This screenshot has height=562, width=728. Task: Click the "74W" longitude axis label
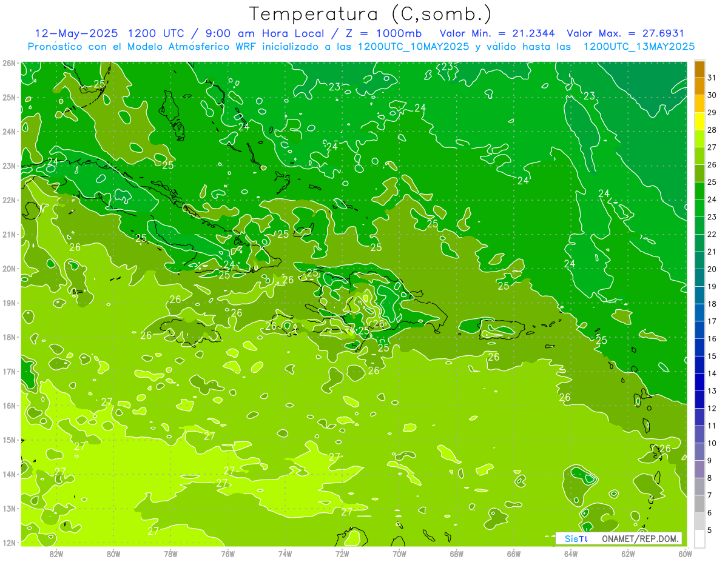click(285, 554)
